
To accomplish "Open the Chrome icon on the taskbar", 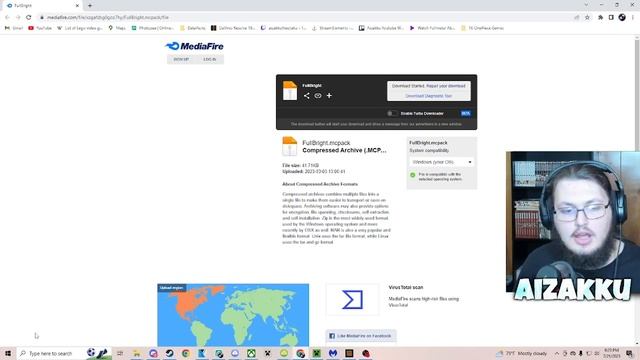I will point(186,353).
